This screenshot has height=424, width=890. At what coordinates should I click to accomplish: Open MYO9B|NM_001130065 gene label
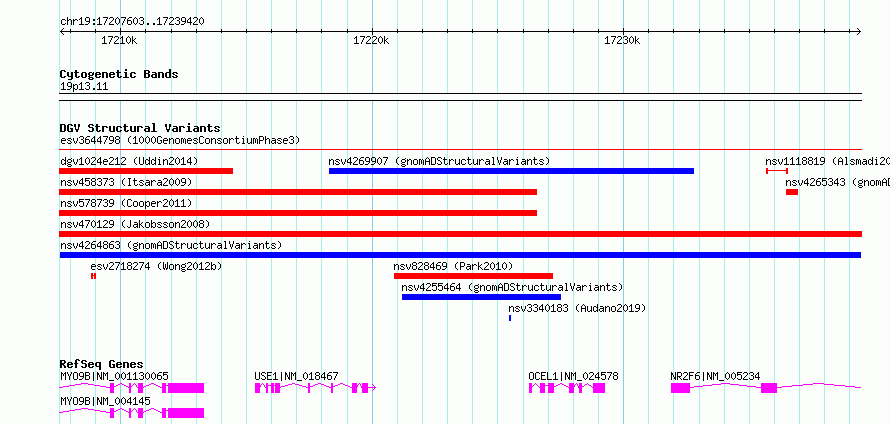point(114,376)
